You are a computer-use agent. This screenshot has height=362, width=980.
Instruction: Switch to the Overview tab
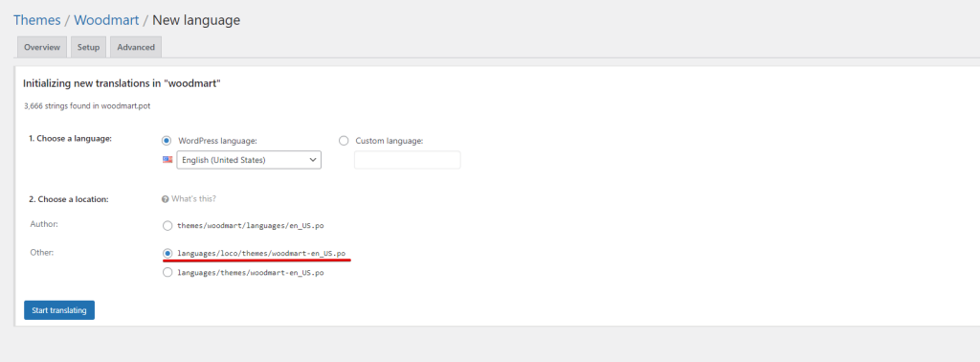(42, 48)
